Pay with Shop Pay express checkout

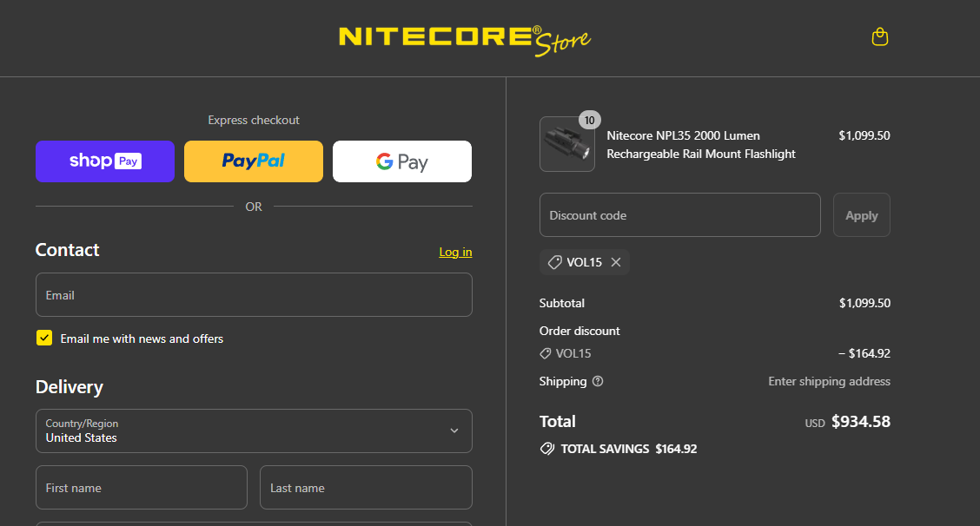coord(105,161)
